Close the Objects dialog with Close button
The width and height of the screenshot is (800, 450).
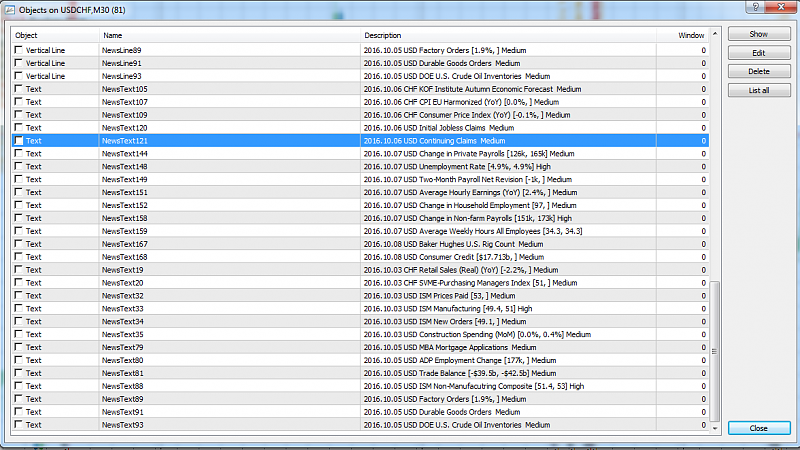[758, 428]
